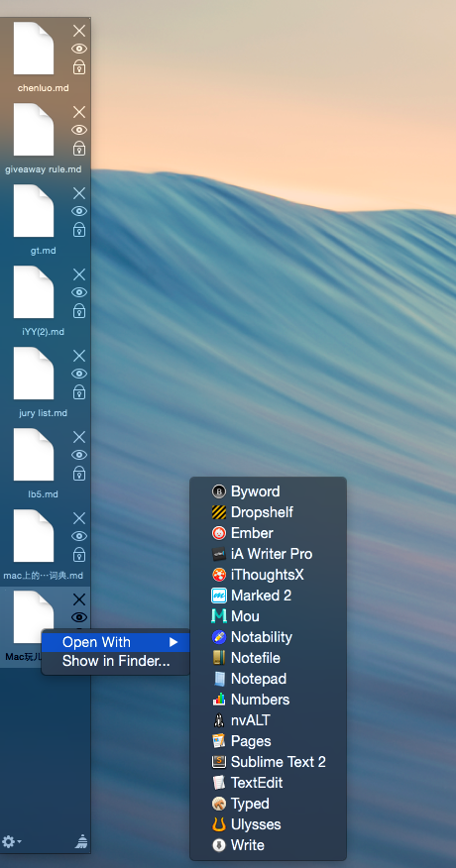This screenshot has width=456, height=868.
Task: Toggle Quick Look eye for giveaway rule.md
Action: (79, 130)
